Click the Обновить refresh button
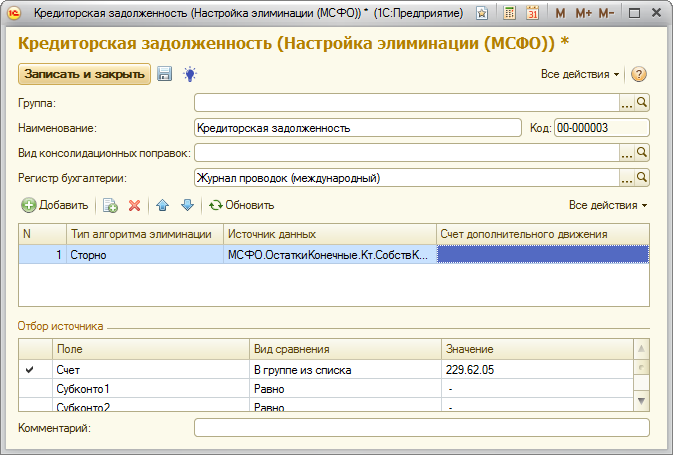Viewport: 673px width, 455px height. (x=241, y=205)
